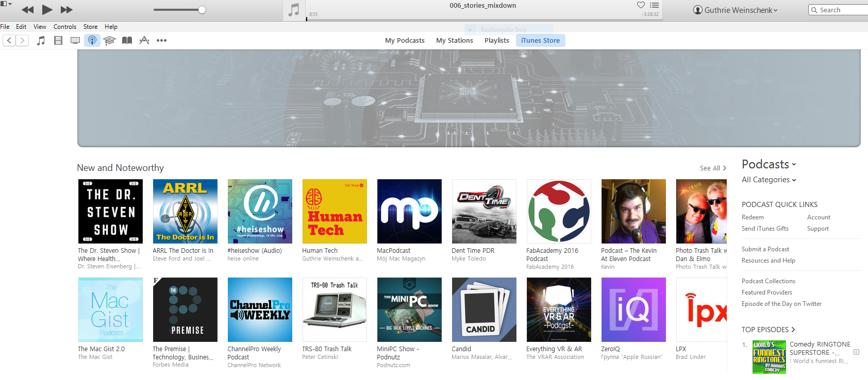Adjust the volume slider knob
Screen dimensions: 868x380
pos(202,10)
